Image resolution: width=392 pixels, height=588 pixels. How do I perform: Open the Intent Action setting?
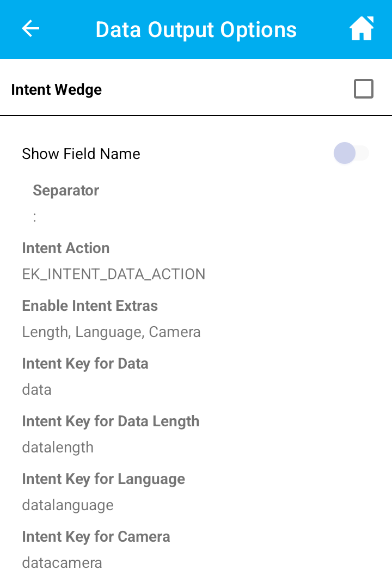tap(66, 248)
